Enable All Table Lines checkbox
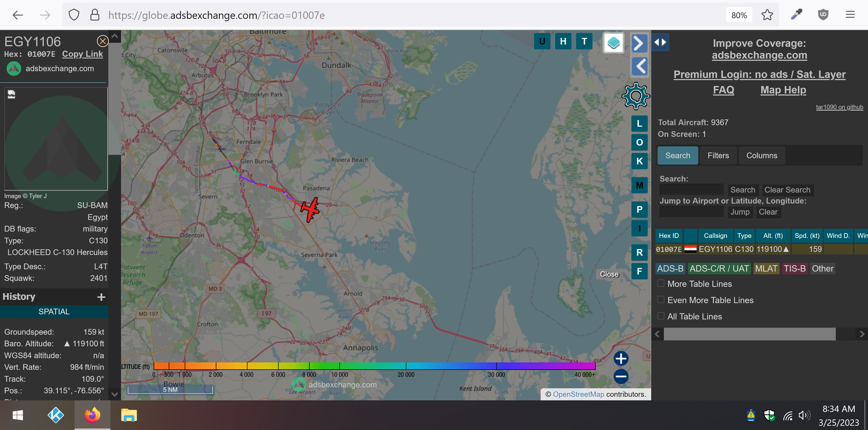This screenshot has height=430, width=868. (661, 316)
